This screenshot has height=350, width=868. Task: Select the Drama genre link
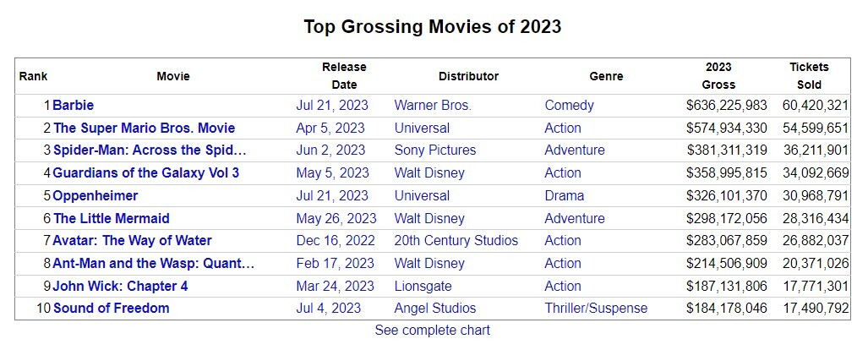click(564, 196)
